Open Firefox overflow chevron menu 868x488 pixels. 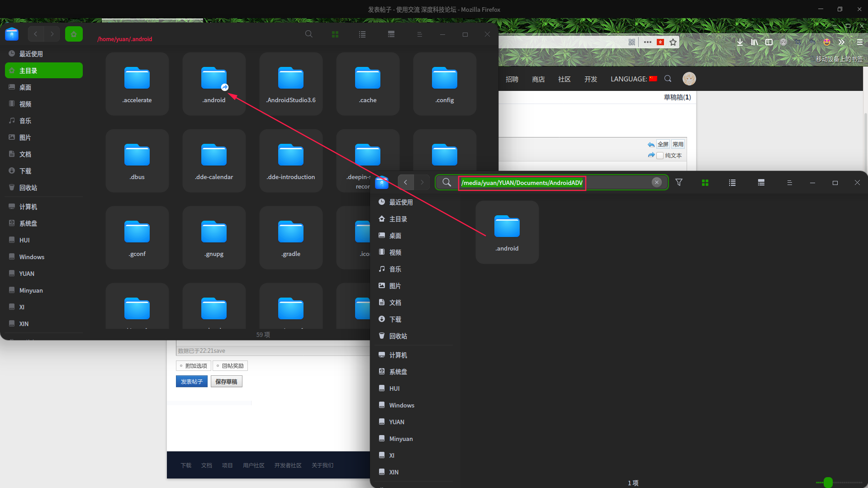(841, 42)
